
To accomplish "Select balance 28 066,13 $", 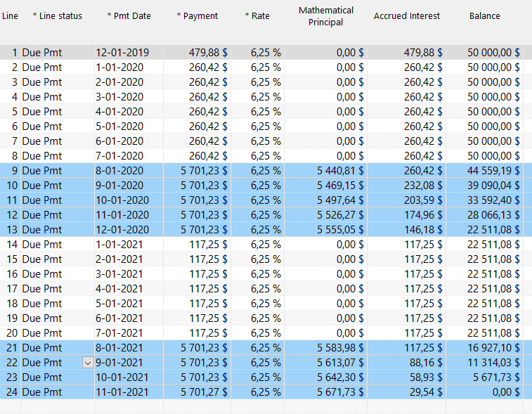I will [x=484, y=215].
